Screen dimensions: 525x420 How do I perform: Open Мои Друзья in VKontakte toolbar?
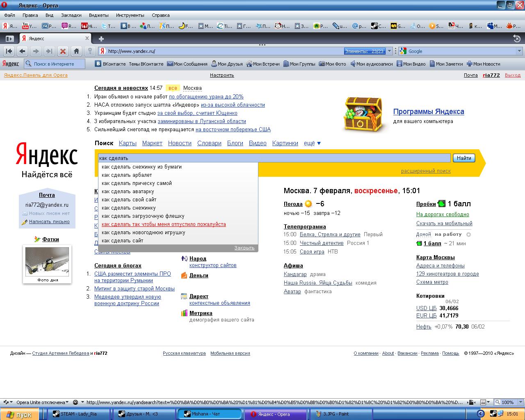tap(227, 64)
